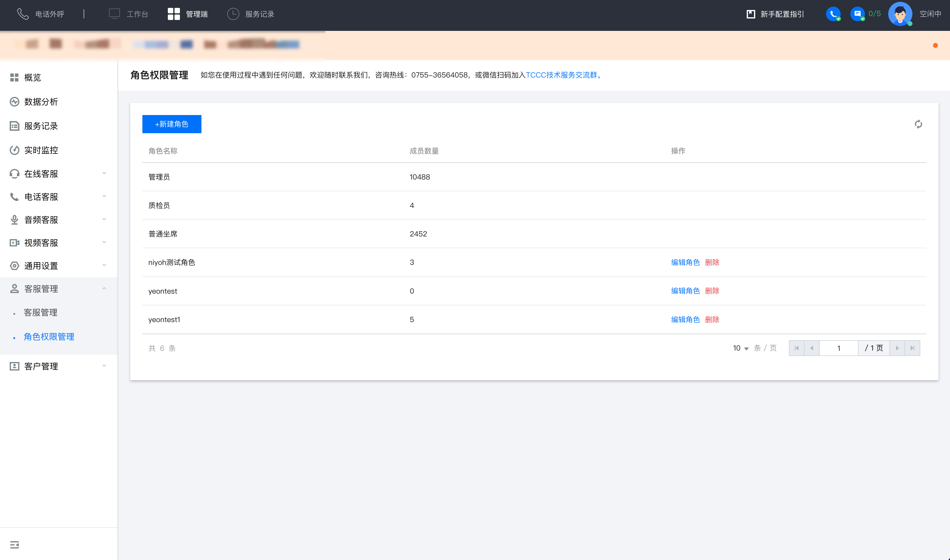Click the refresh icon above the roles table
Viewport: 950px width, 560px height.
click(918, 124)
